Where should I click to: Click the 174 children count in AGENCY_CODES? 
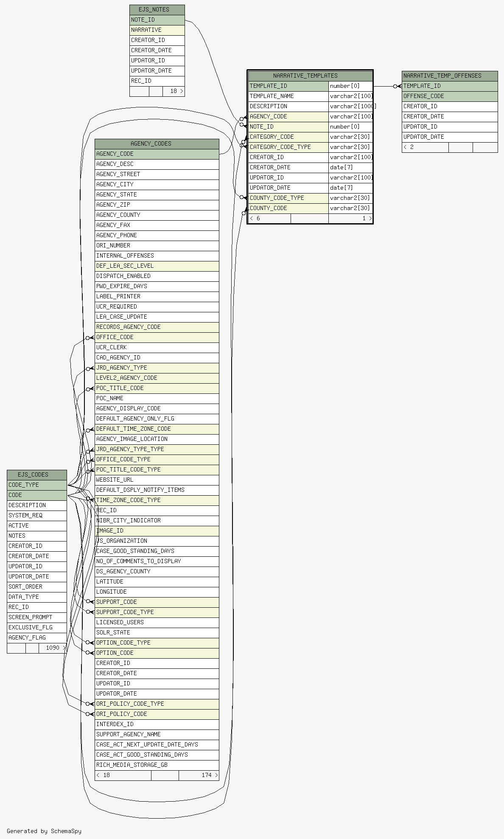(207, 775)
